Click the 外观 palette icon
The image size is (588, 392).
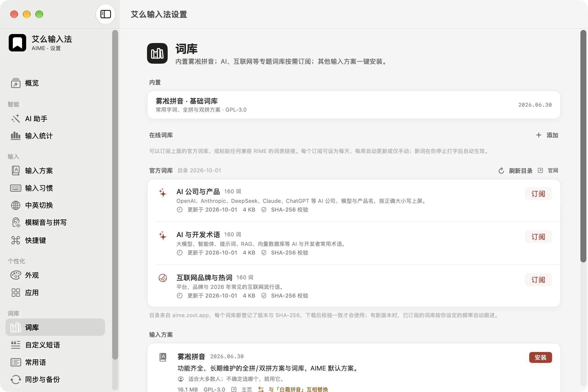coord(16,275)
